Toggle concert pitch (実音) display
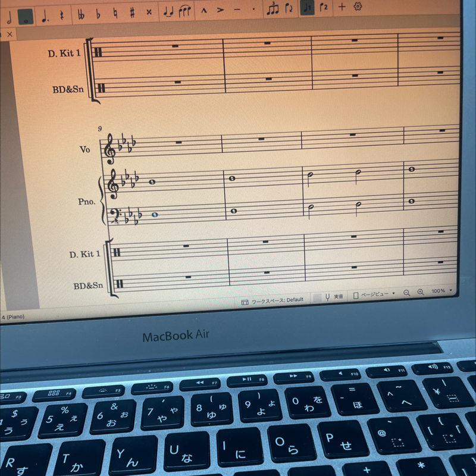This screenshot has width=476, height=476. (333, 296)
